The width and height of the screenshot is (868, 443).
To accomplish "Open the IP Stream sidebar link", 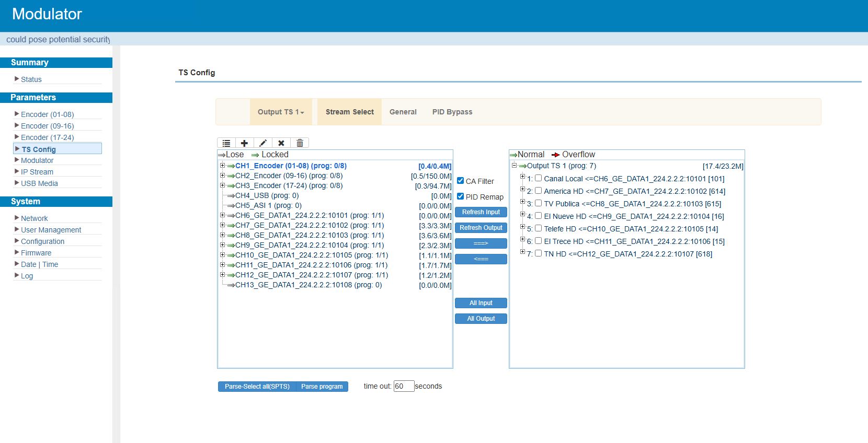I will click(x=37, y=172).
